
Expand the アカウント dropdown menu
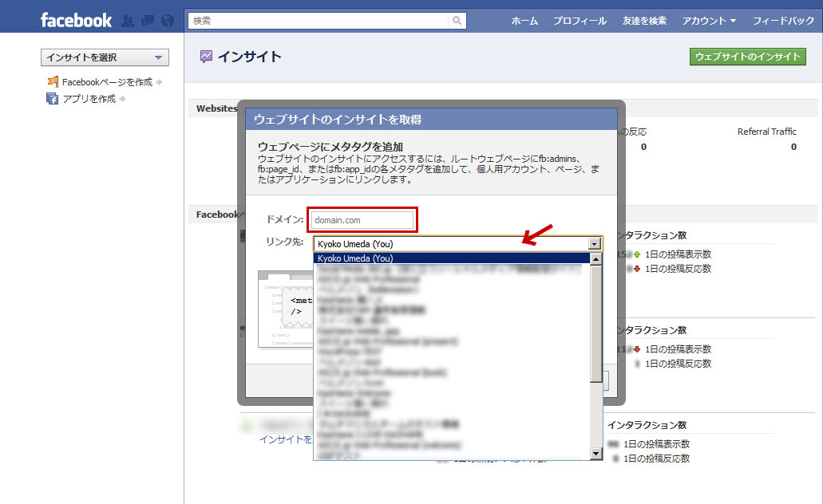click(709, 21)
